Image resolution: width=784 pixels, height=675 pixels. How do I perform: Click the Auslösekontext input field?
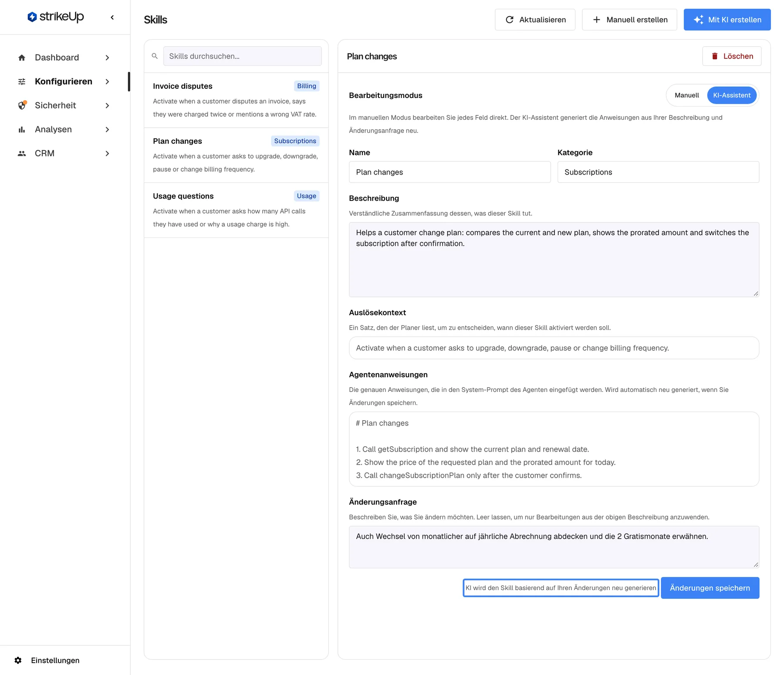pyautogui.click(x=554, y=348)
